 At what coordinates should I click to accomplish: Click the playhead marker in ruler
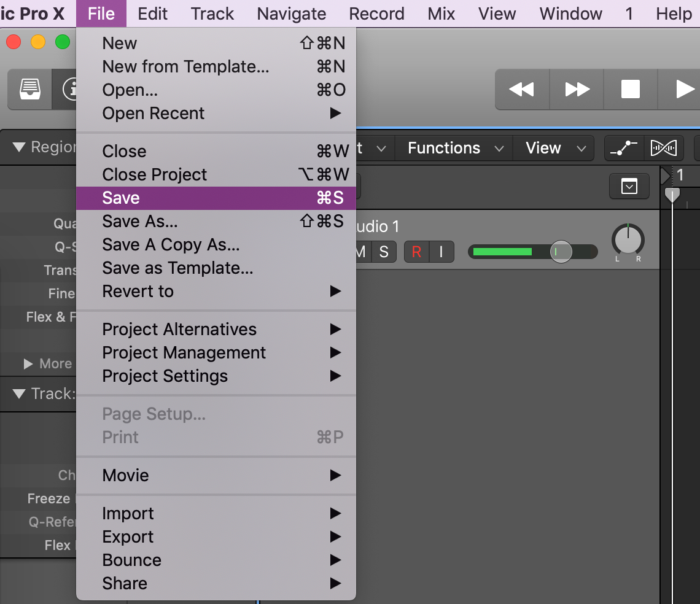pos(672,195)
